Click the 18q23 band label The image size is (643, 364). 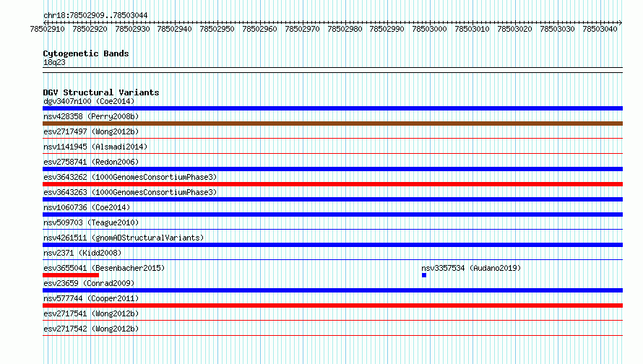[54, 62]
